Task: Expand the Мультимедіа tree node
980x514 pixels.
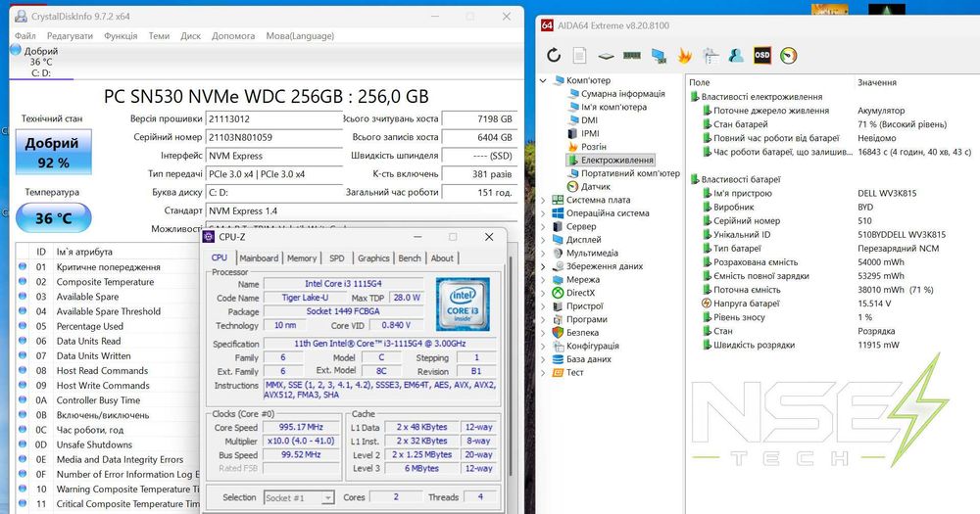Action: click(543, 253)
